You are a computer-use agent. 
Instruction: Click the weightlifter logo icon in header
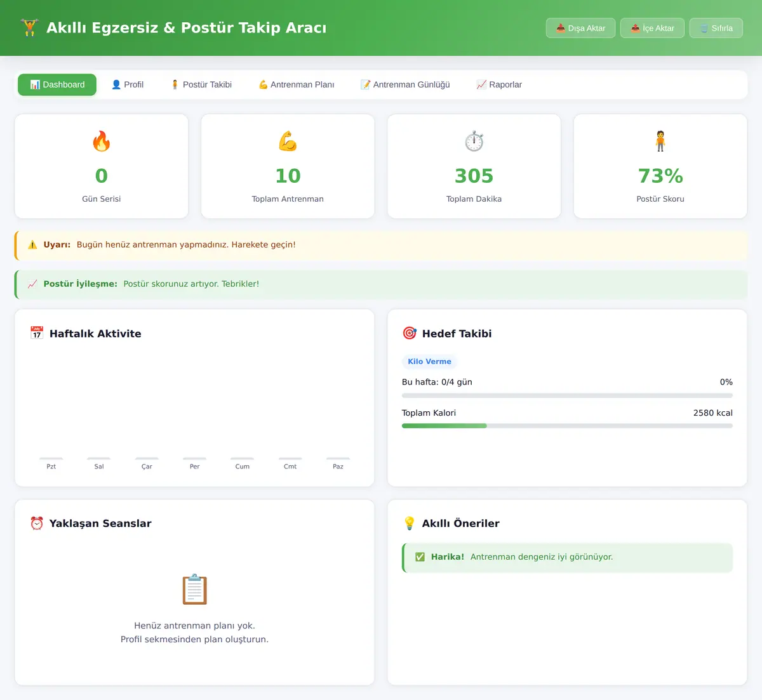pos(29,28)
